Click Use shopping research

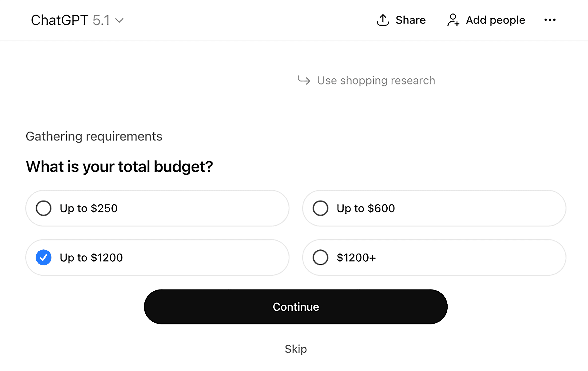tap(375, 81)
